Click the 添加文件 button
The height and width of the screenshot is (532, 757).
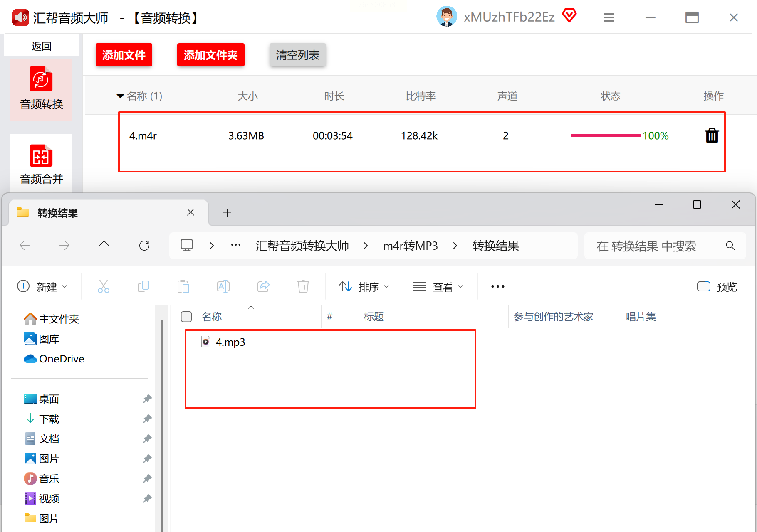tap(124, 55)
